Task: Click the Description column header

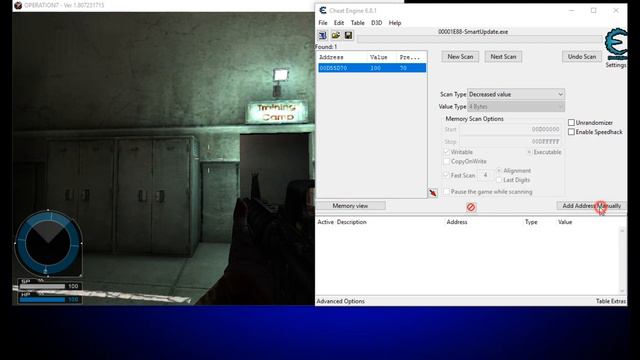Action: (351, 222)
